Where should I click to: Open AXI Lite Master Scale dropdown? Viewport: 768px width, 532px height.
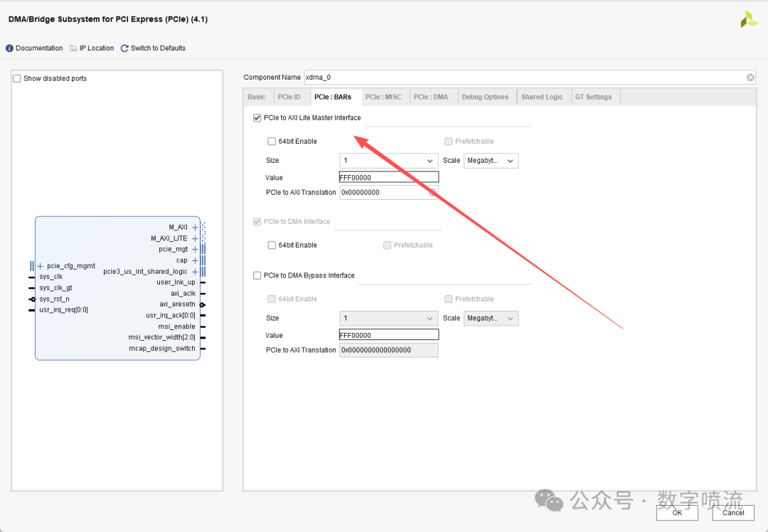[x=491, y=161]
